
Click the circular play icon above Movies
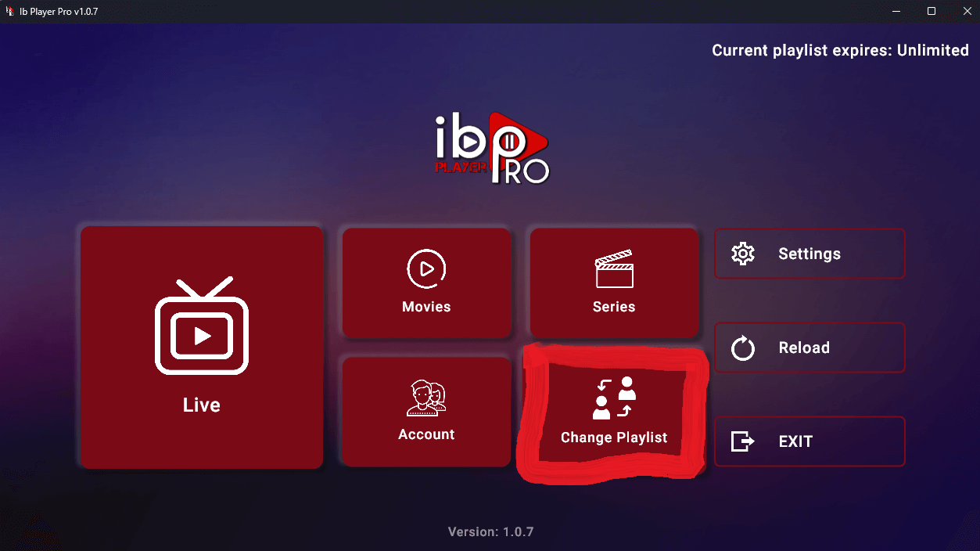(426, 269)
